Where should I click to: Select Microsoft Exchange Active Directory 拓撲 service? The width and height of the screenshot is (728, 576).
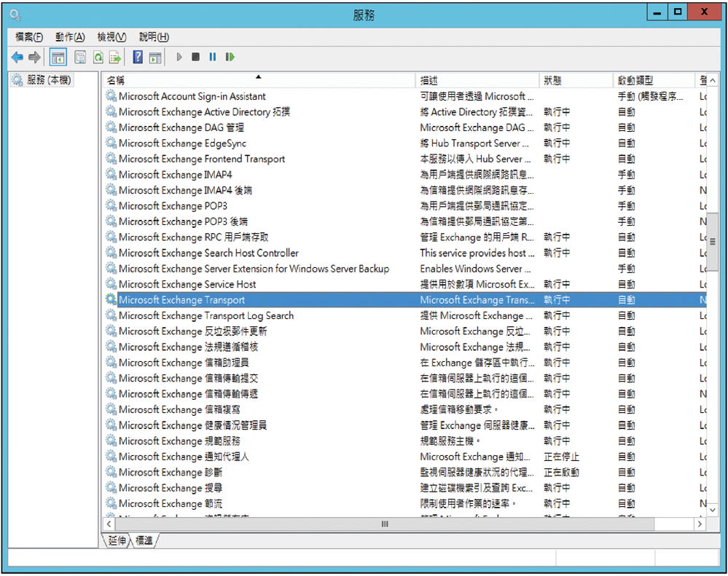coord(404,111)
